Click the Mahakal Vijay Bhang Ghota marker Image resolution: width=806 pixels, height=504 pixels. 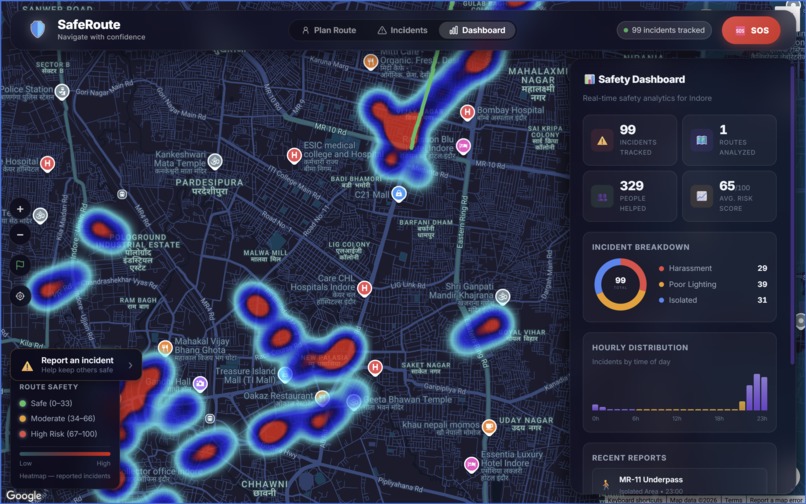point(165,348)
